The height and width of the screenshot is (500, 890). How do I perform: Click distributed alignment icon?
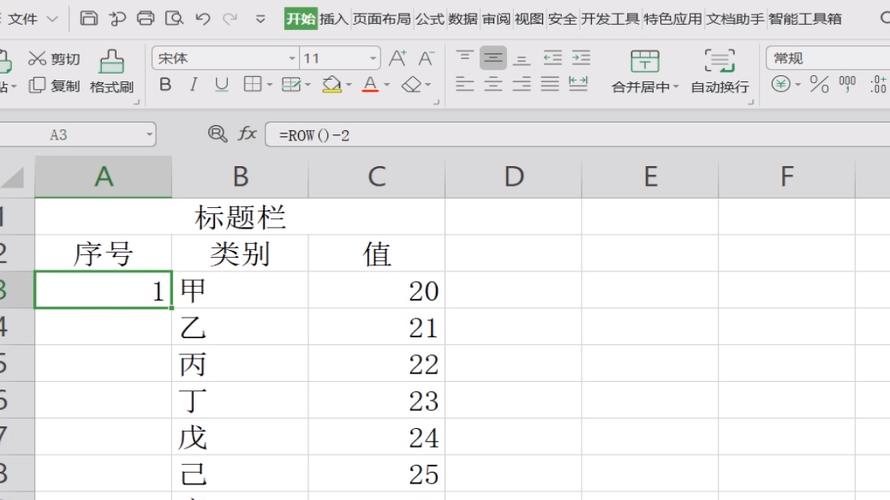click(578, 85)
